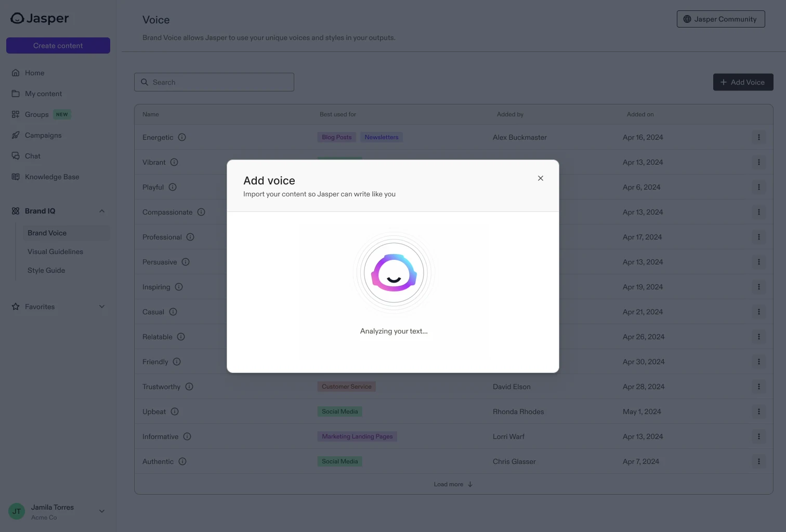Open options menu for Professional row
The width and height of the screenshot is (786, 532).
click(x=759, y=237)
